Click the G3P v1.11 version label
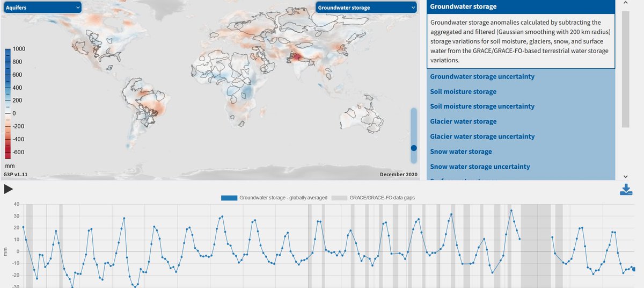The height and width of the screenshot is (288, 644). point(15,175)
